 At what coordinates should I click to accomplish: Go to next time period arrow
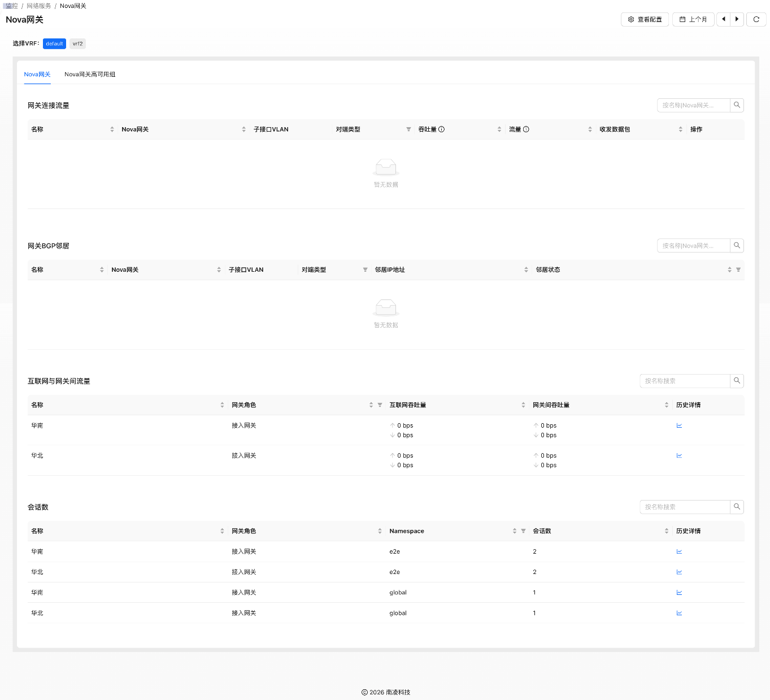point(737,19)
